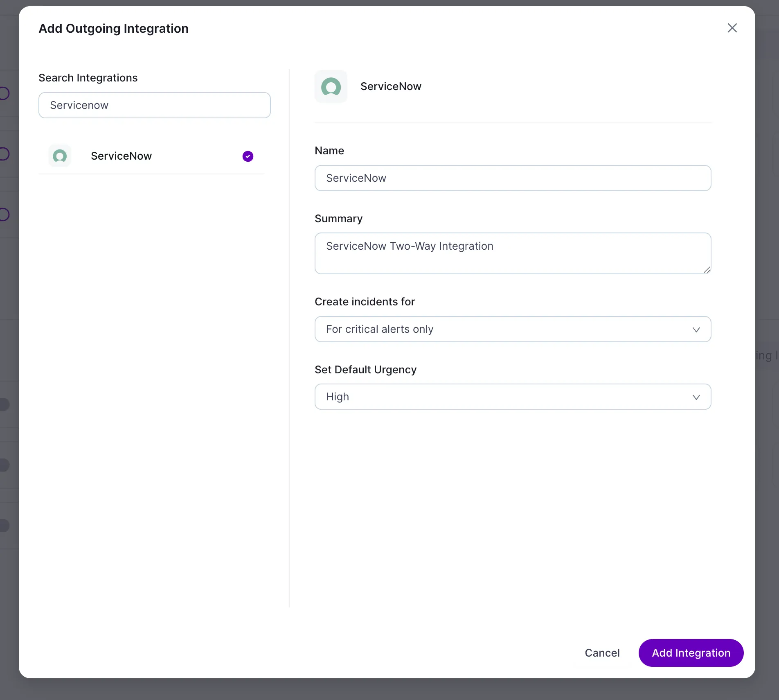Edit the Name input field
Image resolution: width=779 pixels, height=700 pixels.
coord(513,178)
